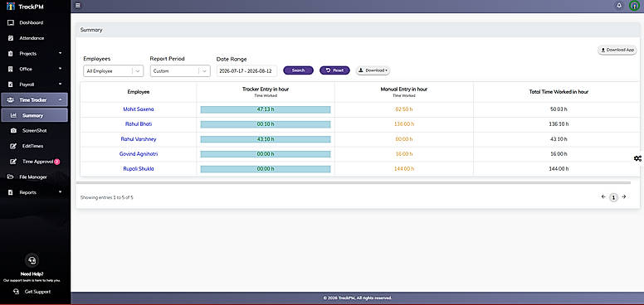Viewport: 644px width, 305px height.
Task: Click the Summary chart icon
Action: [x=13, y=115]
